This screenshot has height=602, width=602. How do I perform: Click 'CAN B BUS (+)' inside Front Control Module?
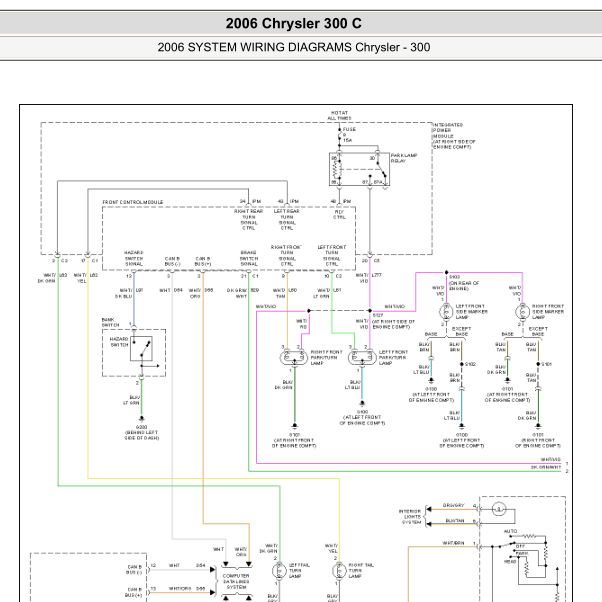coord(203,261)
